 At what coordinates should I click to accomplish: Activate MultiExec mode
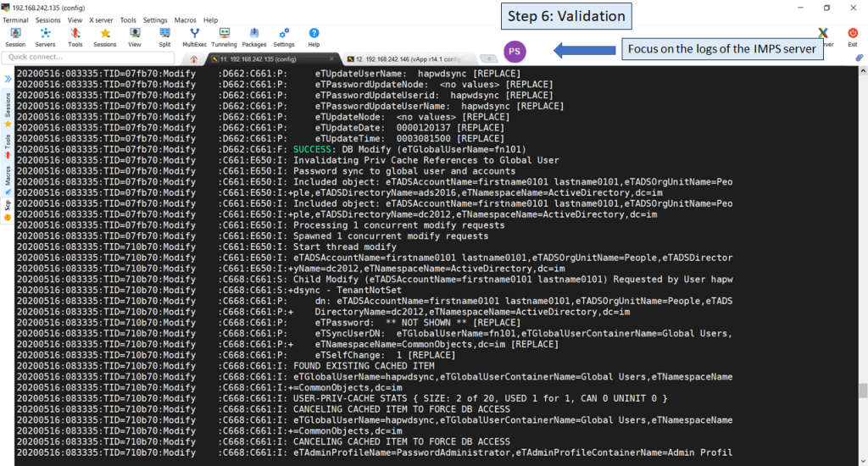click(x=194, y=36)
